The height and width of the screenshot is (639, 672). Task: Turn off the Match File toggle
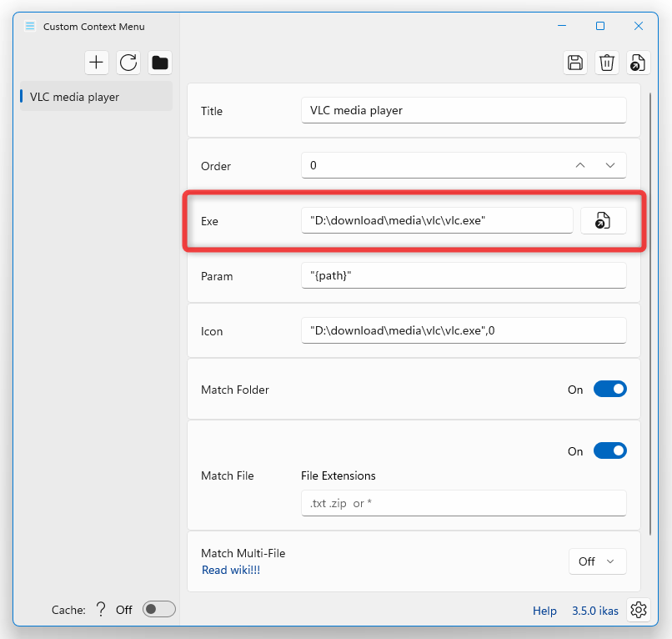pos(609,450)
